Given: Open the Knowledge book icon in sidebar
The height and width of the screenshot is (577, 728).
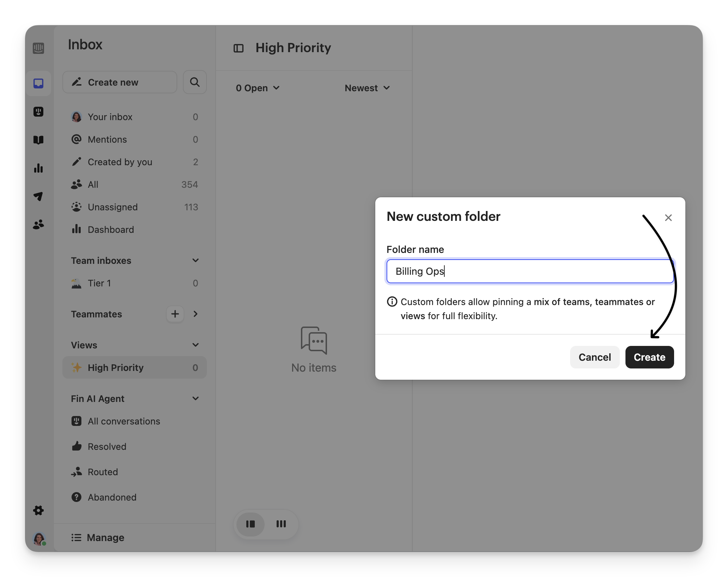Looking at the screenshot, I should 38,140.
